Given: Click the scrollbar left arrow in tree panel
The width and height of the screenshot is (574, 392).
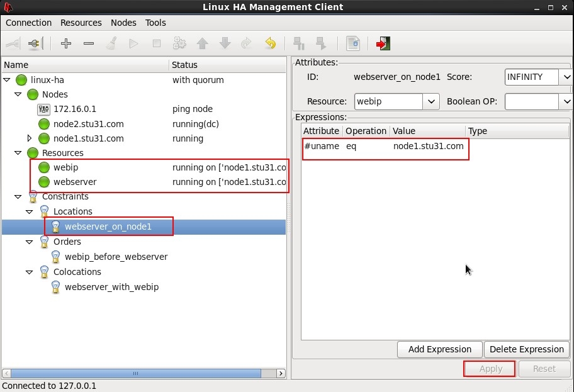Looking at the screenshot, I should (x=6, y=373).
